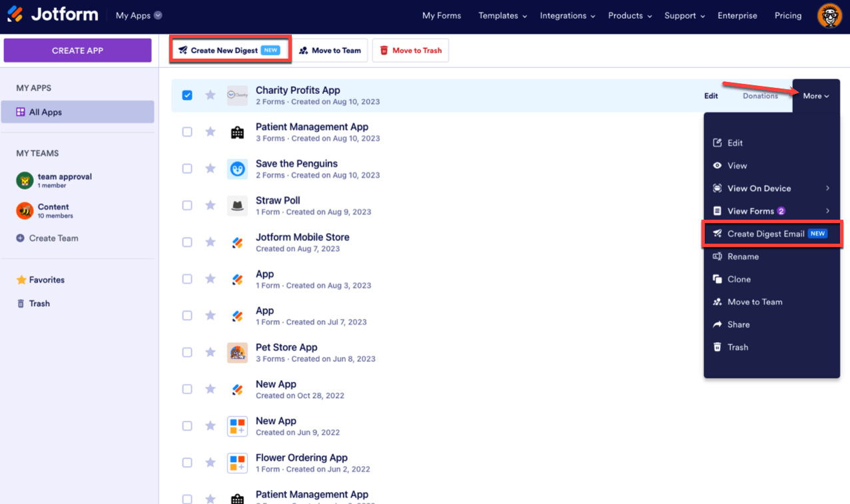
Task: Click the Jotform Mobile Store app icon
Action: 237,242
